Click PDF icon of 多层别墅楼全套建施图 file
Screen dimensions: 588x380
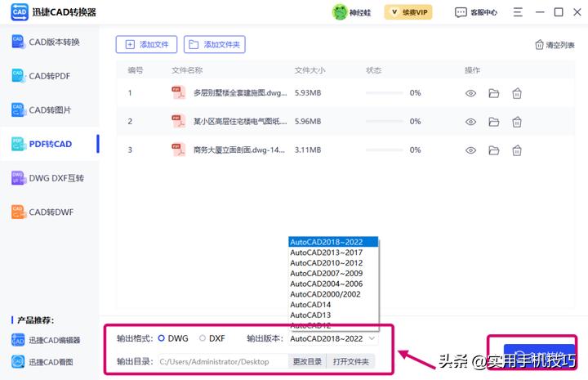pyautogui.click(x=179, y=92)
